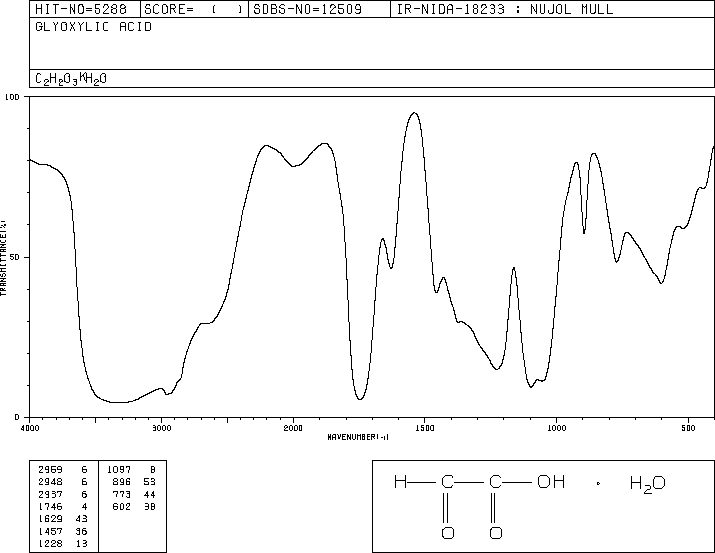Screen dimensions: 715x553
Task: Click the 100 transmittance axis label
Action: (12, 97)
